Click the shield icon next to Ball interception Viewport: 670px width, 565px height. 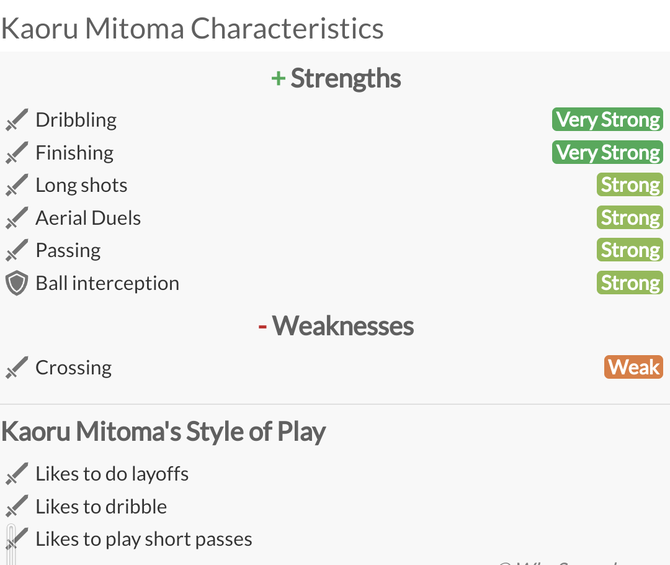coord(16,283)
